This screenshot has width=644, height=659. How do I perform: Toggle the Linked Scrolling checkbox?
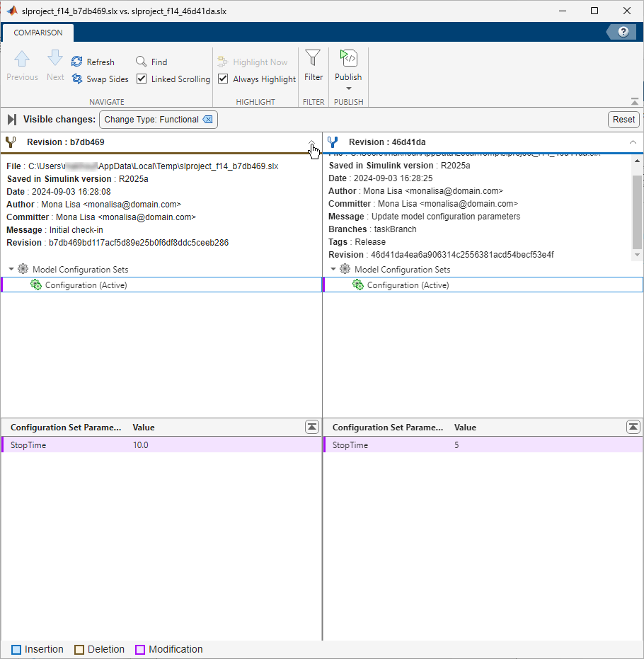point(142,79)
